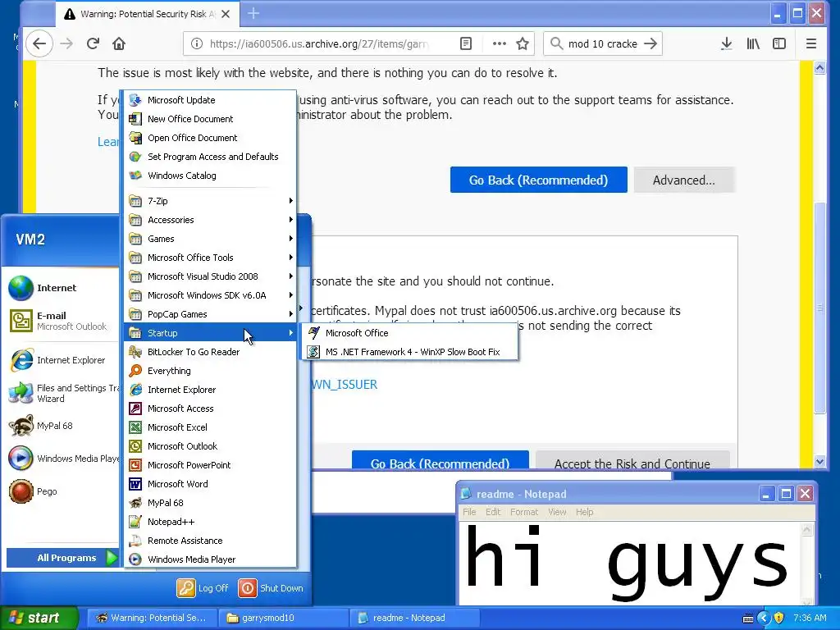Switch to readme - Notepad taskbar button

point(414,618)
